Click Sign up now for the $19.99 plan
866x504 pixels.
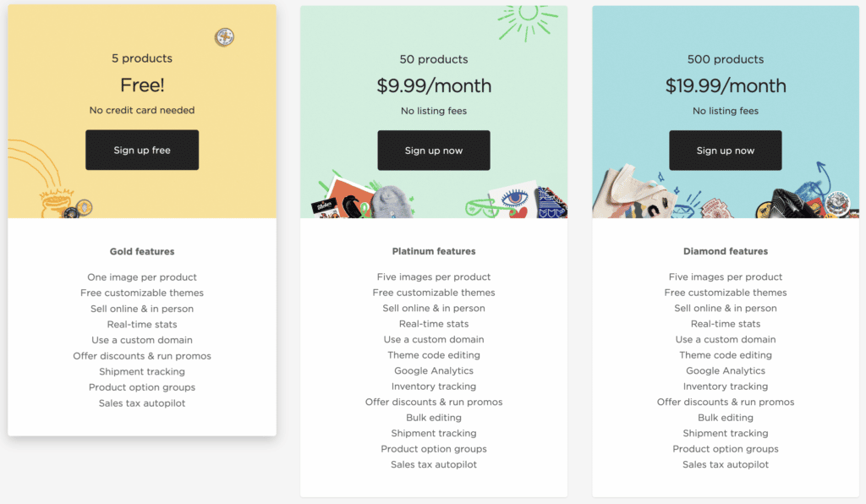click(726, 151)
